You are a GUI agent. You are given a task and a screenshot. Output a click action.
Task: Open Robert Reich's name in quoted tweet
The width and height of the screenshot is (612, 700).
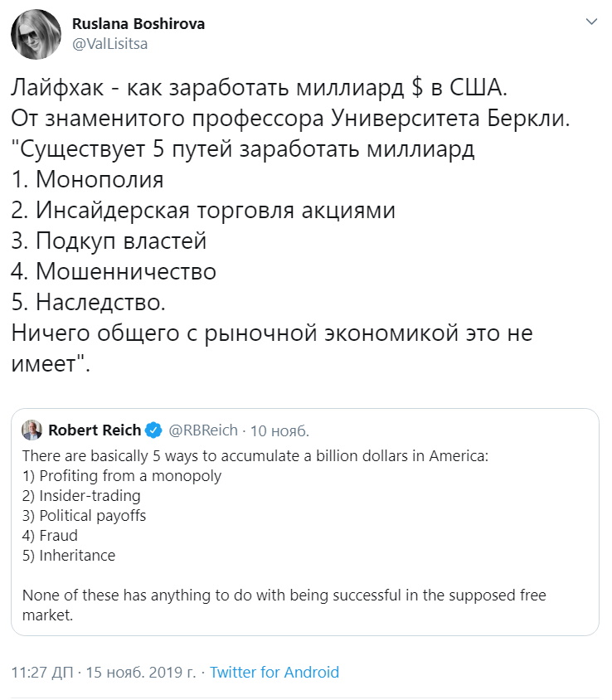coord(95,430)
